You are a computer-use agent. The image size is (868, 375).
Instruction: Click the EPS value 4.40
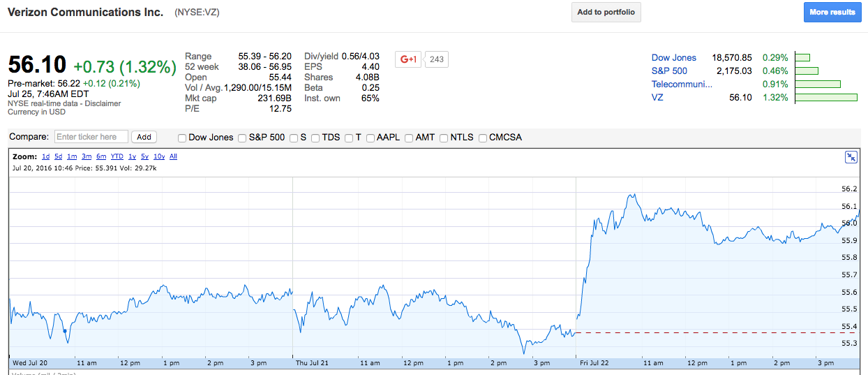pyautogui.click(x=371, y=67)
